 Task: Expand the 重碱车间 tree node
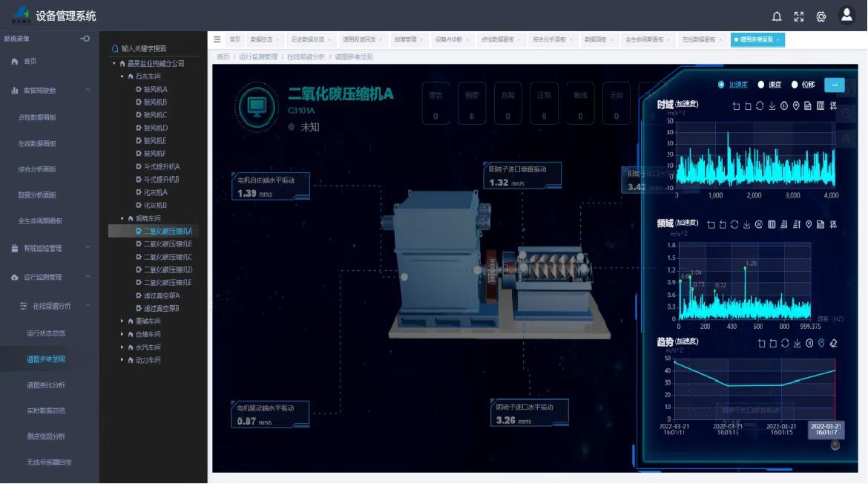122,321
